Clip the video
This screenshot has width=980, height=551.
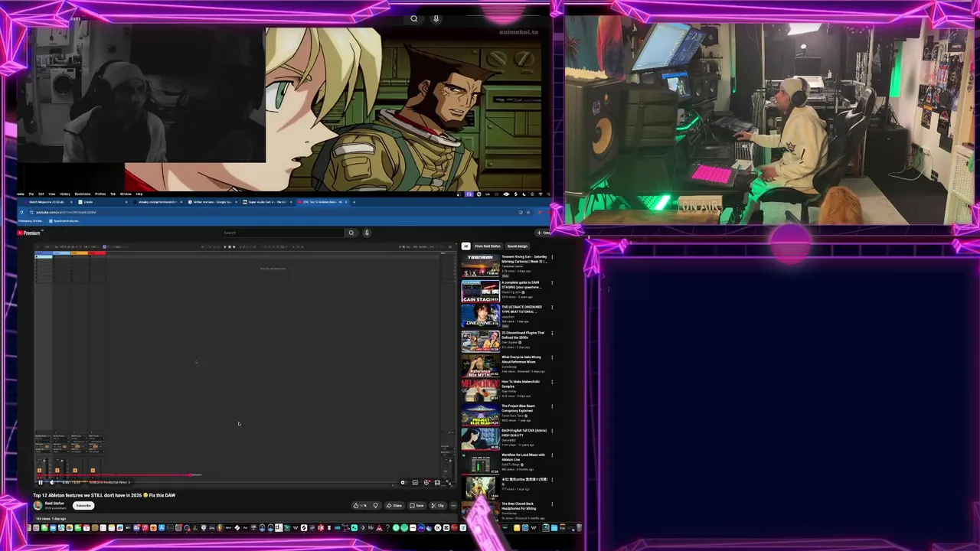coord(437,506)
